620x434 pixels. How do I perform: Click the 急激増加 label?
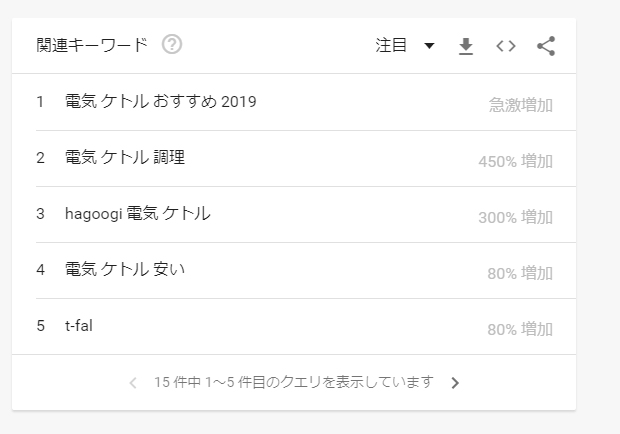click(521, 105)
